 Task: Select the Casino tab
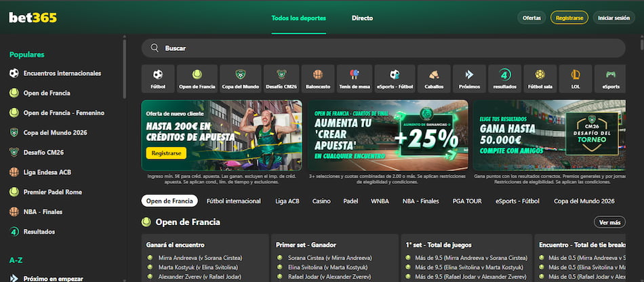321,201
